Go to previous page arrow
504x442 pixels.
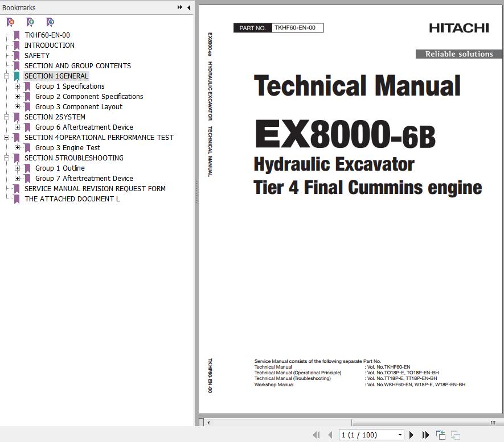(x=330, y=435)
